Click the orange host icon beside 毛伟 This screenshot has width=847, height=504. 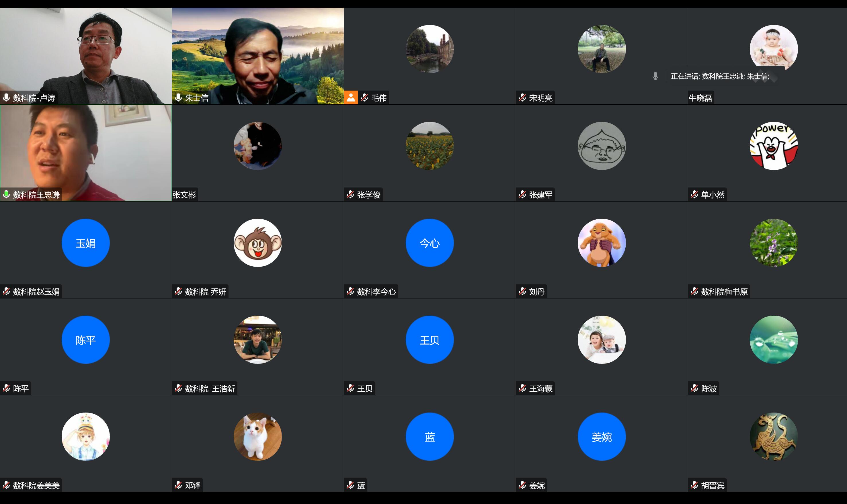click(351, 98)
